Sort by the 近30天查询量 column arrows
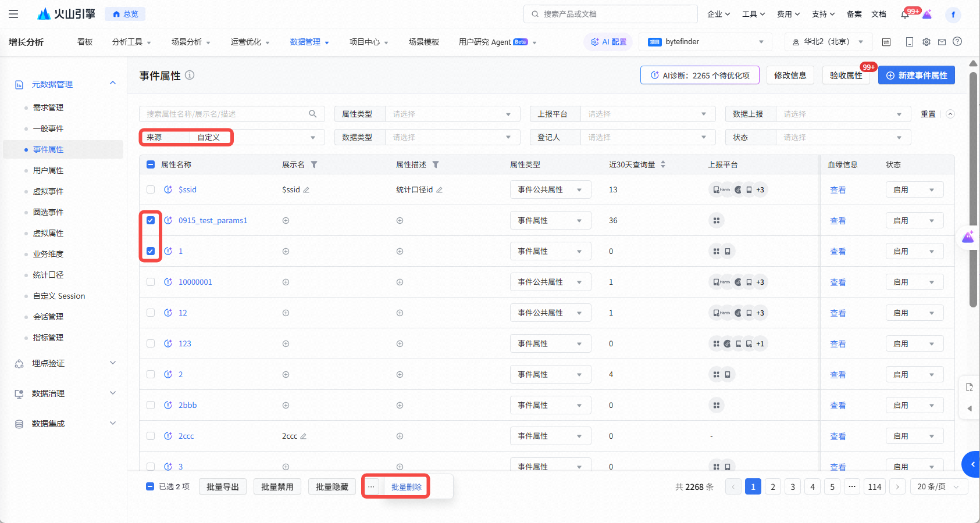The width and height of the screenshot is (980, 523). [x=663, y=164]
